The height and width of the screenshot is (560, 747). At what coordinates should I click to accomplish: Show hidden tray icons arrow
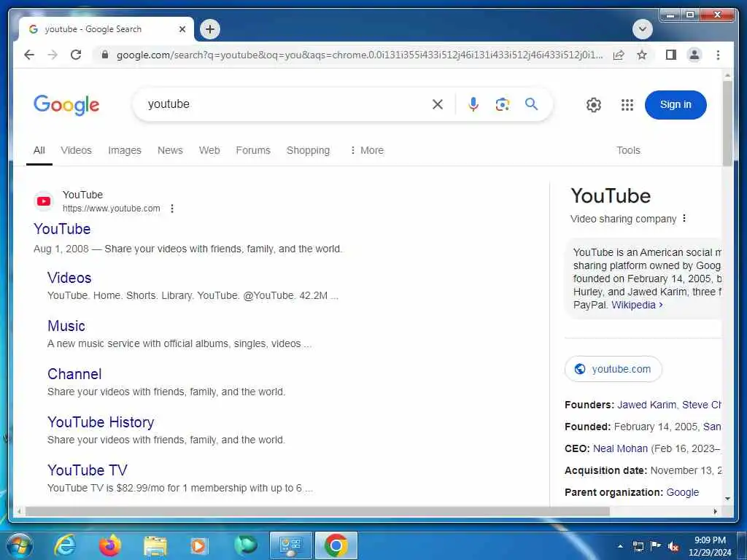(620, 546)
